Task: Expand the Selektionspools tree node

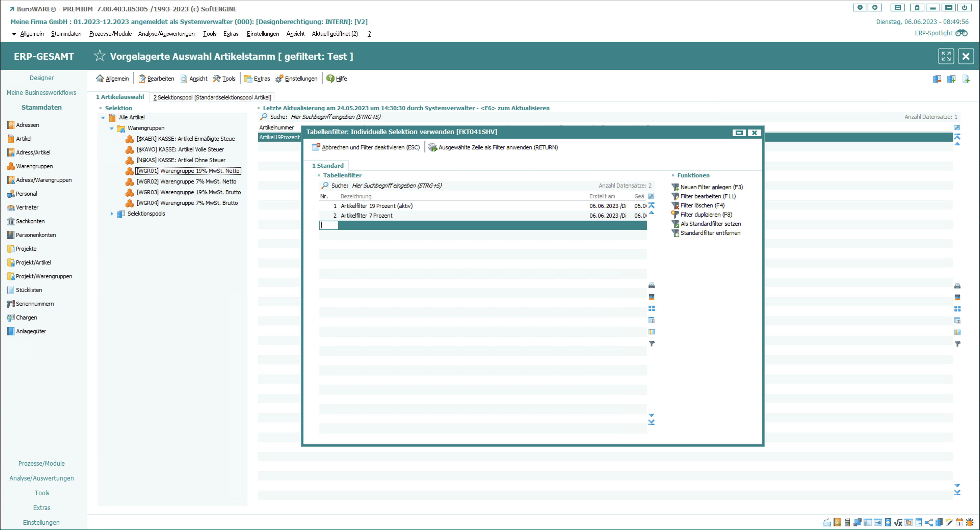Action: tap(111, 214)
